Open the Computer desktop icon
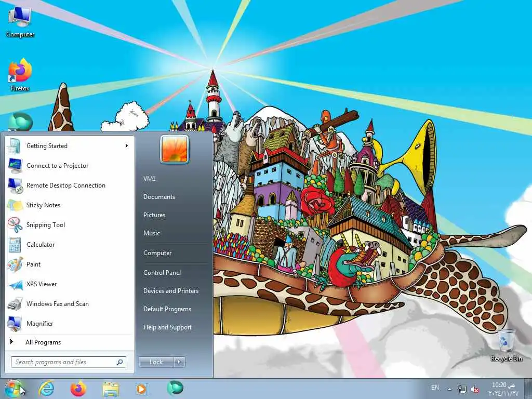The height and width of the screenshot is (399, 532). click(20, 21)
